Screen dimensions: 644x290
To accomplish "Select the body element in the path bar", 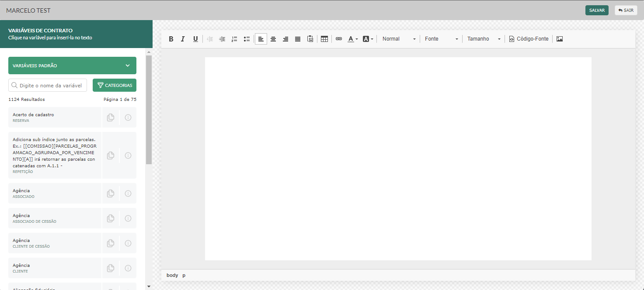I will pos(172,275).
